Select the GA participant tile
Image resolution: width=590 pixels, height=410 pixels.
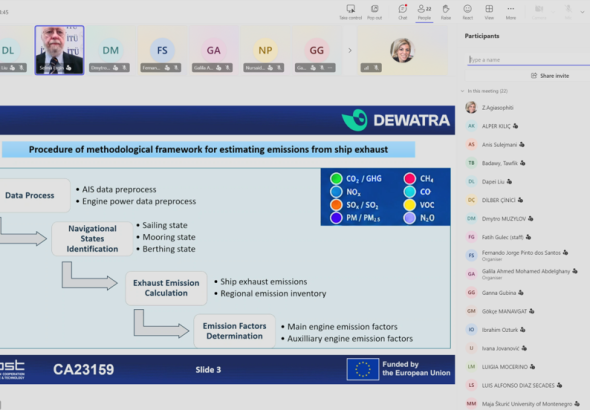(213, 50)
